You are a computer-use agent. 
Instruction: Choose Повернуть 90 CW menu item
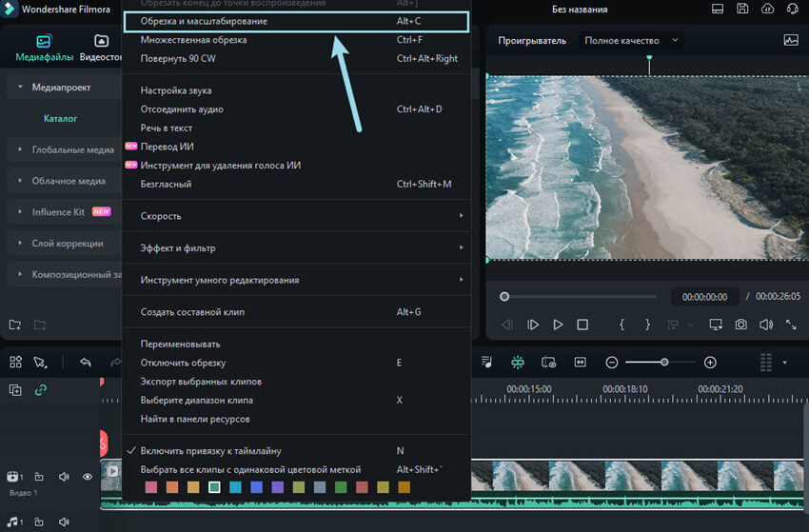(x=296, y=58)
